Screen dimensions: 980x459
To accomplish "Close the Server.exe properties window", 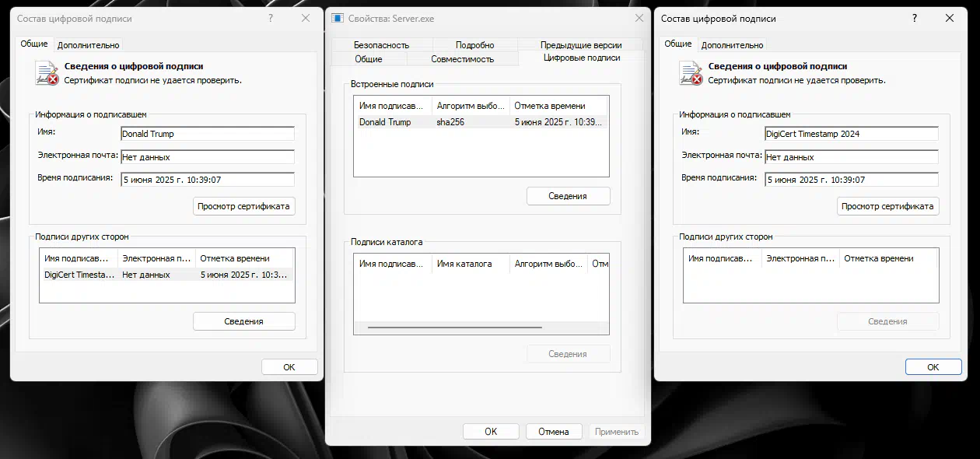I will [x=639, y=18].
